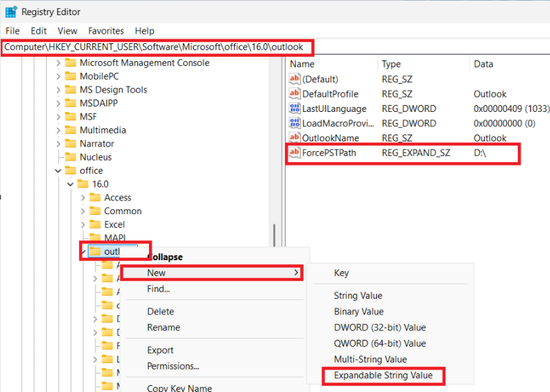Click the office folder icon
The height and width of the screenshot is (392, 550).
pos(71,170)
